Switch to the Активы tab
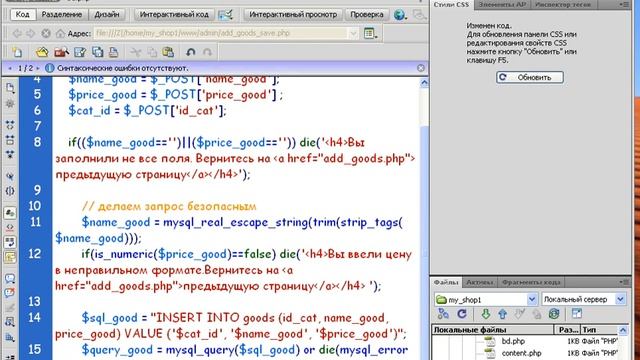Viewport: 640px width, 360px height. pyautogui.click(x=480, y=282)
